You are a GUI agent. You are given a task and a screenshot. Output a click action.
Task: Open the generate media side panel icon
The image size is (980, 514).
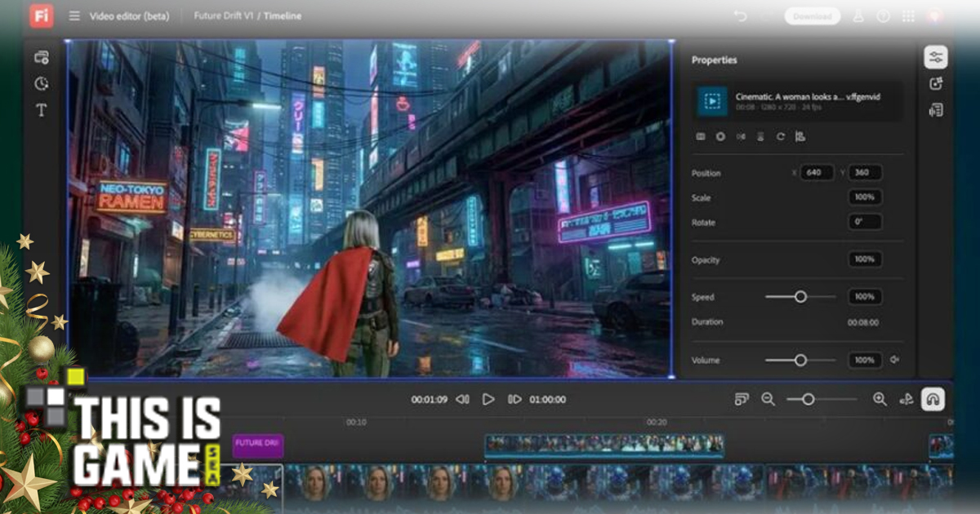(936, 83)
